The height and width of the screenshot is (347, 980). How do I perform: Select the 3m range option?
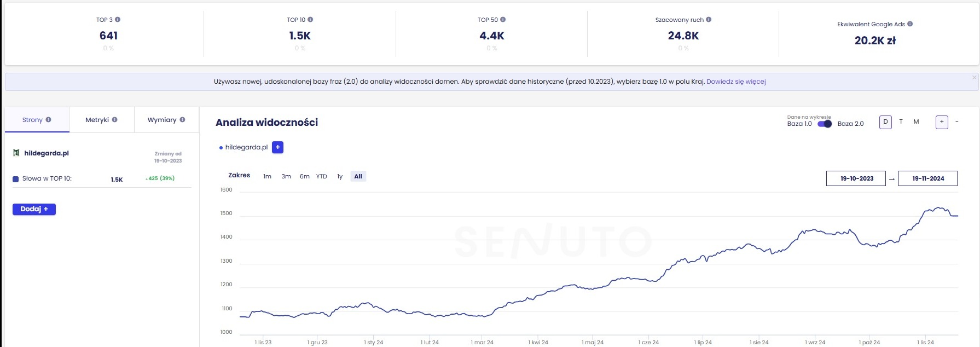(x=286, y=176)
